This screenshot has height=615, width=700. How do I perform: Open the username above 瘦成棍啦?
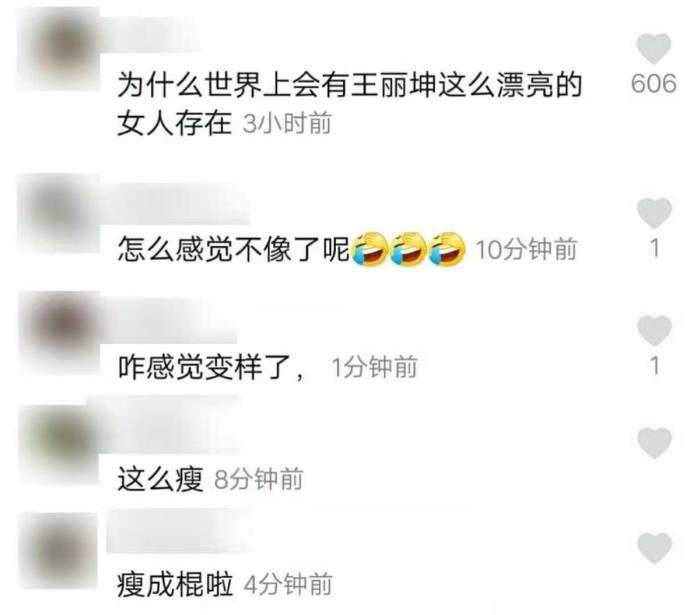[x=179, y=531]
